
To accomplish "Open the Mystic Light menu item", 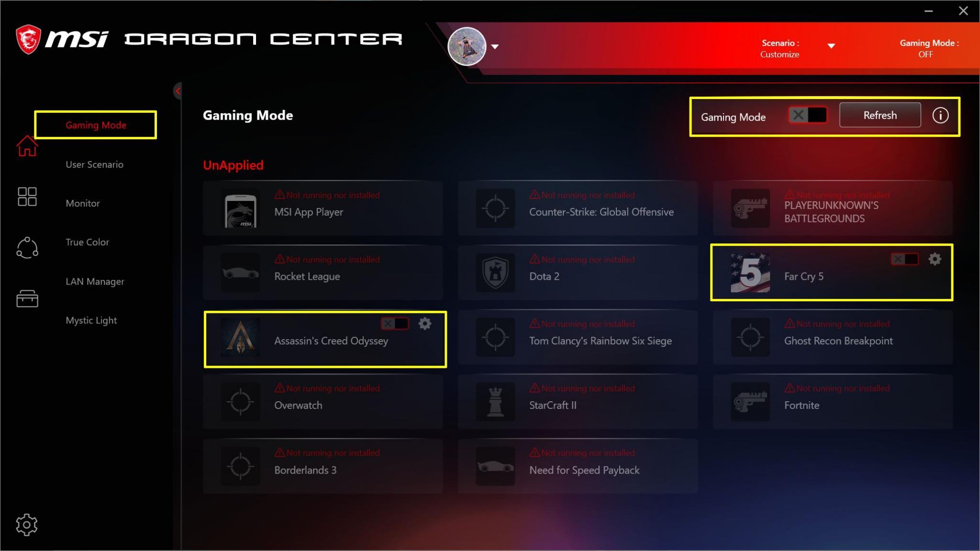I will pos(91,320).
